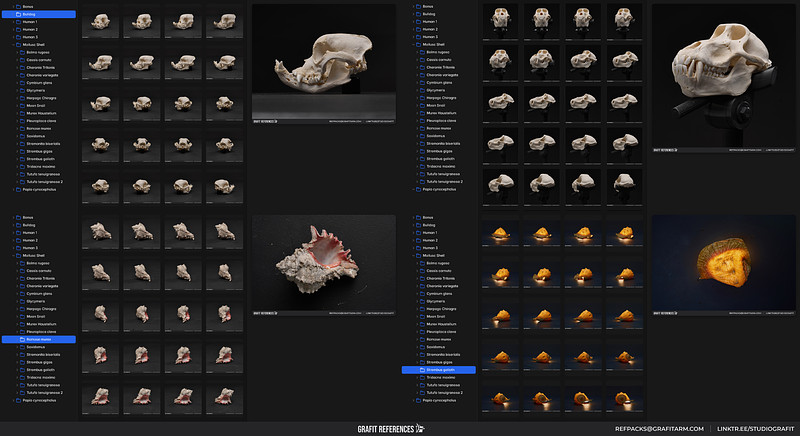Screen dimensions: 800x436
Task: Open the large glowing orange shell preview image
Action: 724,265
